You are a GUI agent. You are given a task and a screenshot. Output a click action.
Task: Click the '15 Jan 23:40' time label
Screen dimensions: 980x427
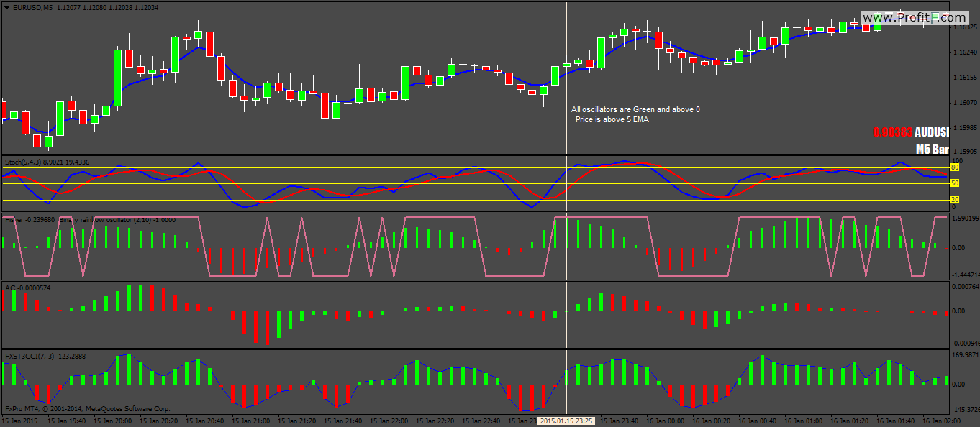point(620,421)
